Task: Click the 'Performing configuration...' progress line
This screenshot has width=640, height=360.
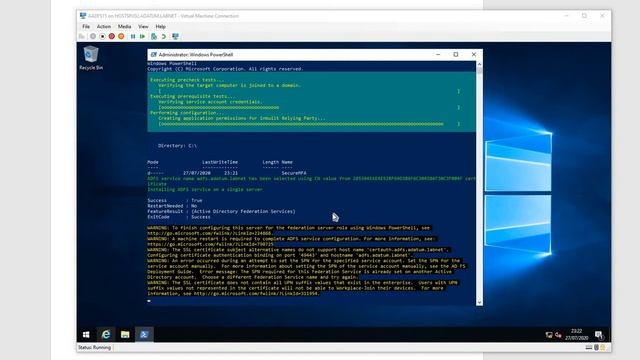Action: [187, 113]
